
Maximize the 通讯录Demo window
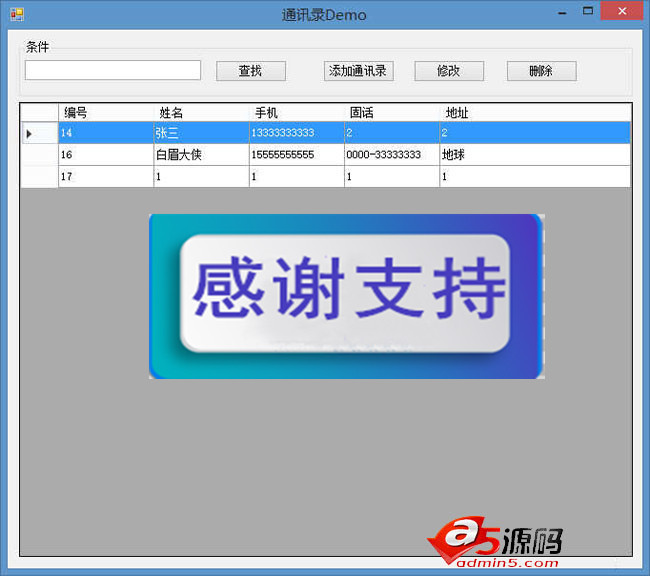587,12
